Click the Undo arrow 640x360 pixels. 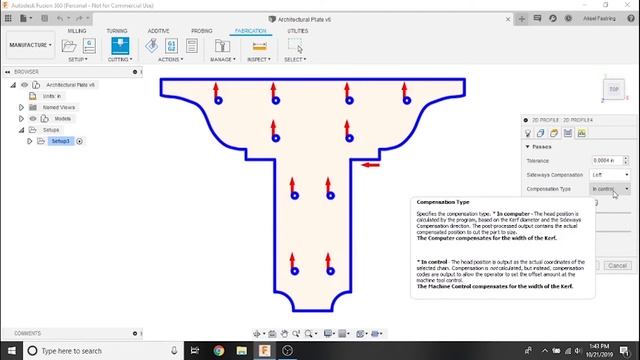pos(60,18)
